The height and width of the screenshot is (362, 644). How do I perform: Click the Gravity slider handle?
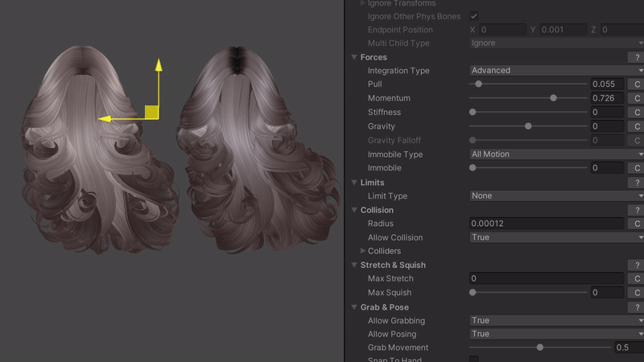[x=528, y=126]
